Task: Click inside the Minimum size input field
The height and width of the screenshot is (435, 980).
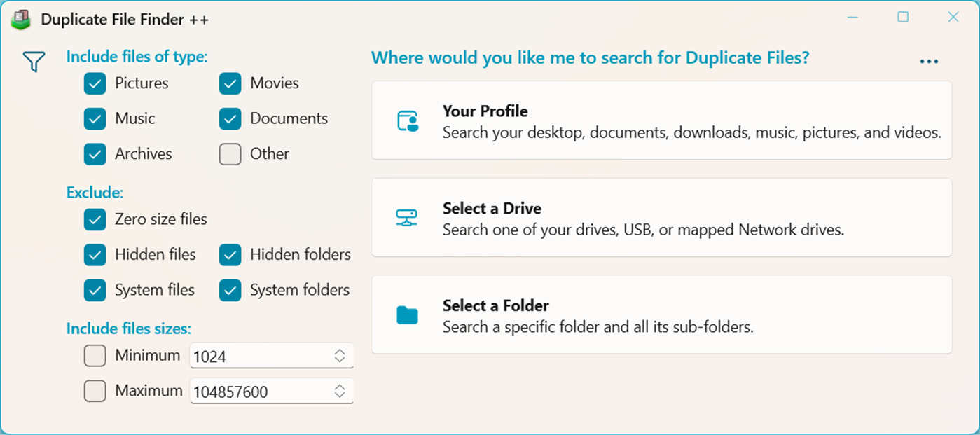Action: click(x=252, y=356)
